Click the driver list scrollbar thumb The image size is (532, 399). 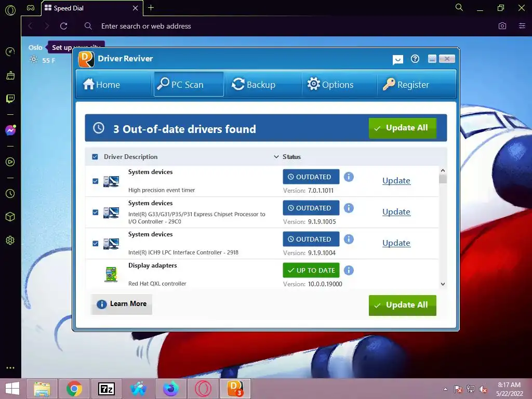[443, 179]
